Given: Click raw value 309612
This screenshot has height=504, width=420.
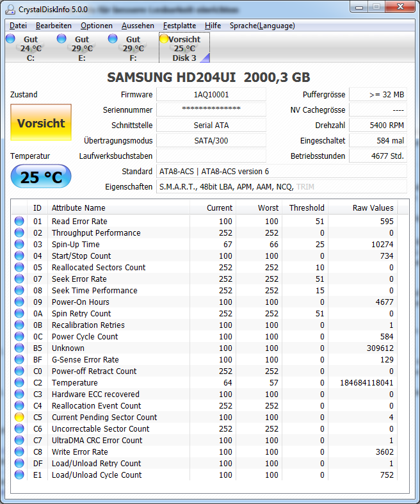Looking at the screenshot, I should pyautogui.click(x=380, y=348).
